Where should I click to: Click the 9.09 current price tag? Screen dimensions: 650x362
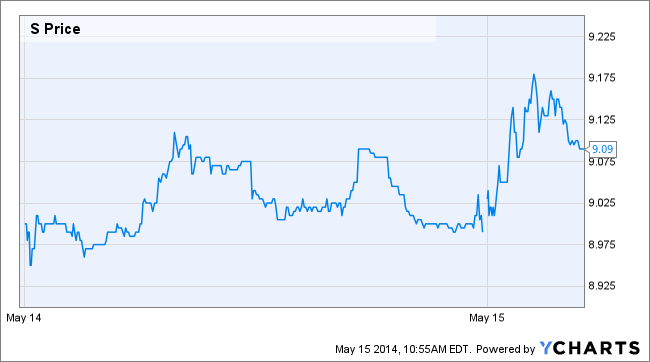coord(601,149)
